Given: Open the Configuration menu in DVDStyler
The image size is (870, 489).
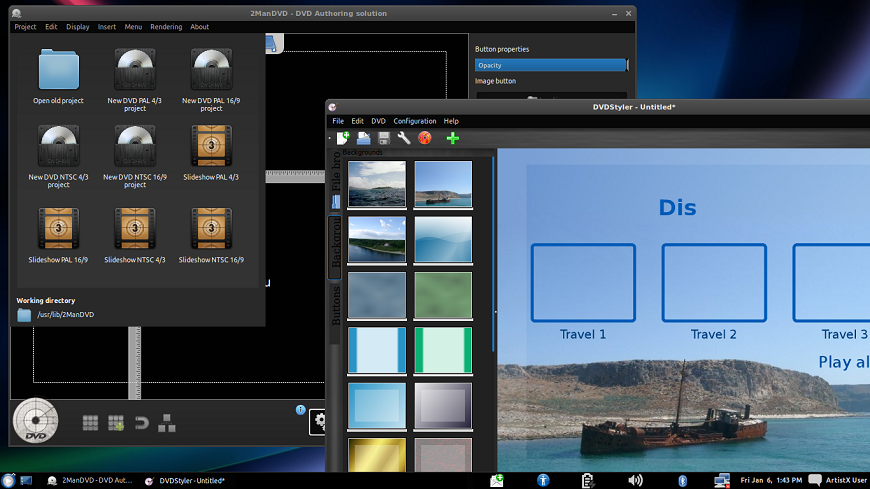Looking at the screenshot, I should 414,121.
